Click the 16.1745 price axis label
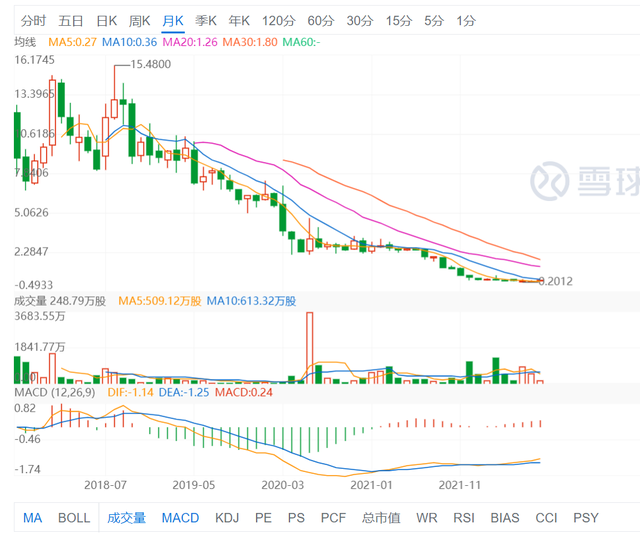The height and width of the screenshot is (535, 640). coord(34,60)
